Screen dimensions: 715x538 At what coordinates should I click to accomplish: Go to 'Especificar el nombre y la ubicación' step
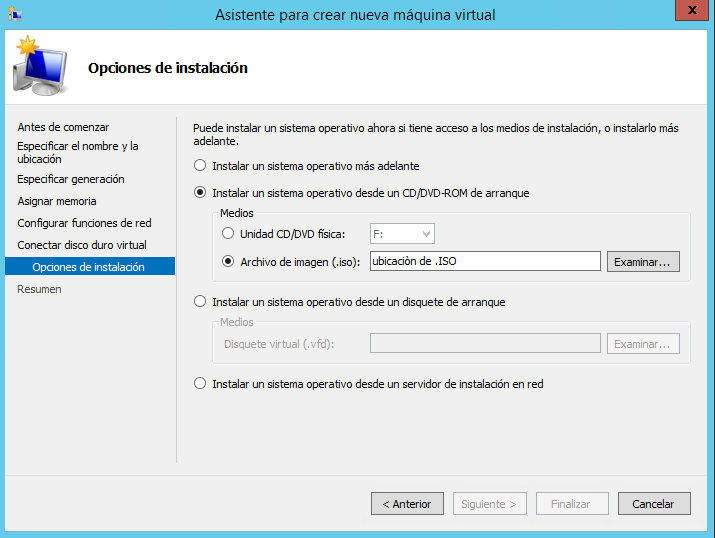78,152
